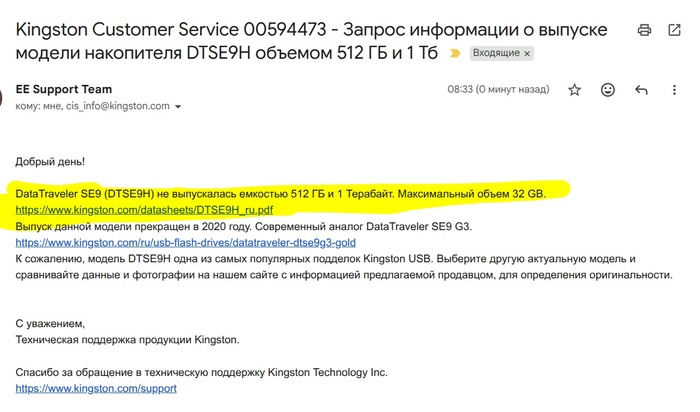Click the Добрый день greeting text

click(50, 161)
